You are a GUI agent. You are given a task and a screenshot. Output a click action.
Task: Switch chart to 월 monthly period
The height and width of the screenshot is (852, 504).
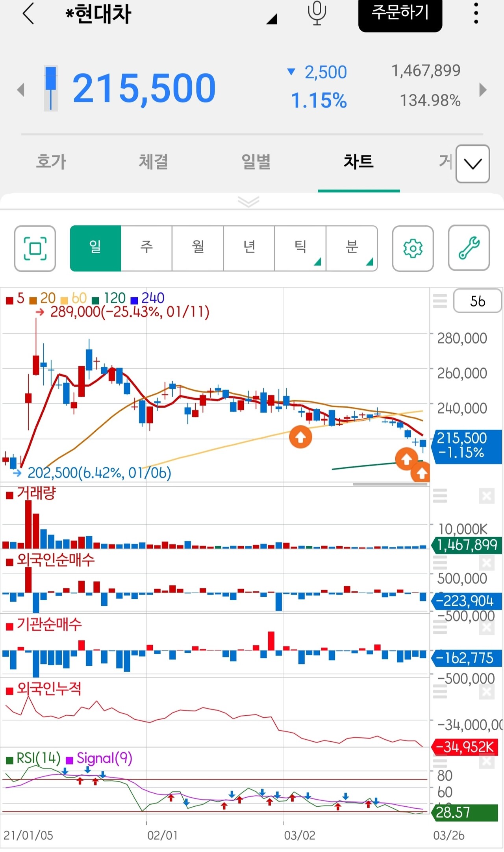pos(198,248)
